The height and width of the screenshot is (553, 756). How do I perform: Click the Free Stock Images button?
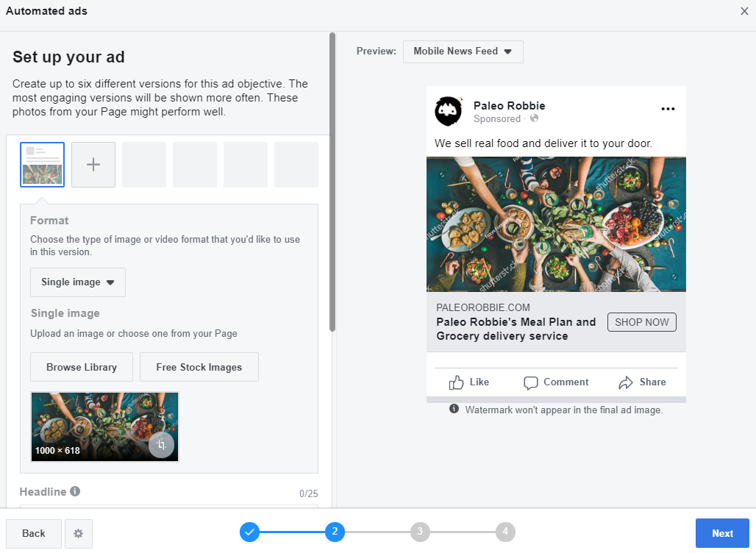click(x=199, y=367)
